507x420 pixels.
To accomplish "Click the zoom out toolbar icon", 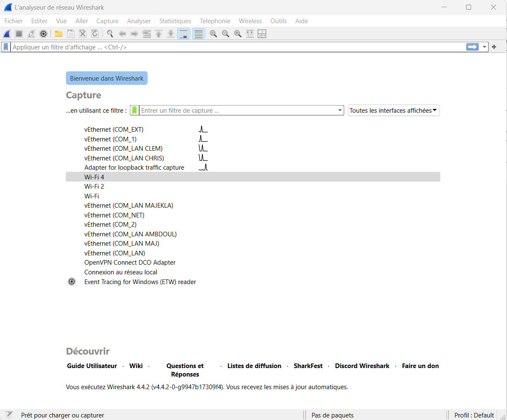I will (x=226, y=34).
